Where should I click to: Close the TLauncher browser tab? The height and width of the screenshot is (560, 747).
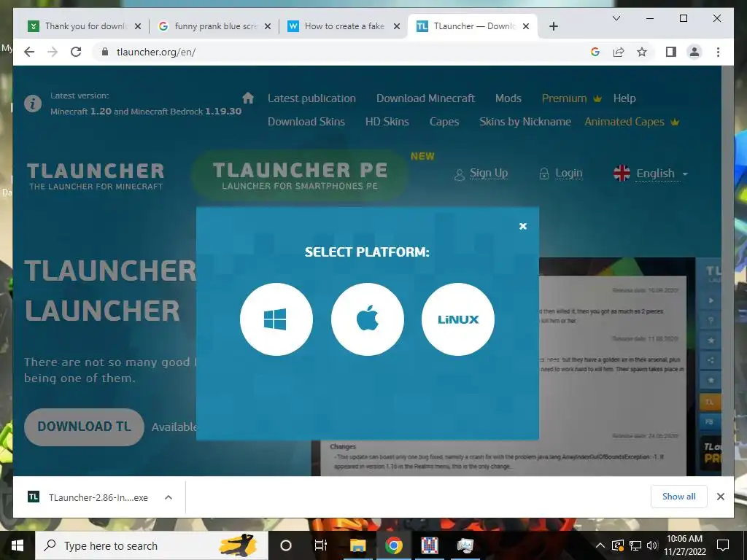526,26
